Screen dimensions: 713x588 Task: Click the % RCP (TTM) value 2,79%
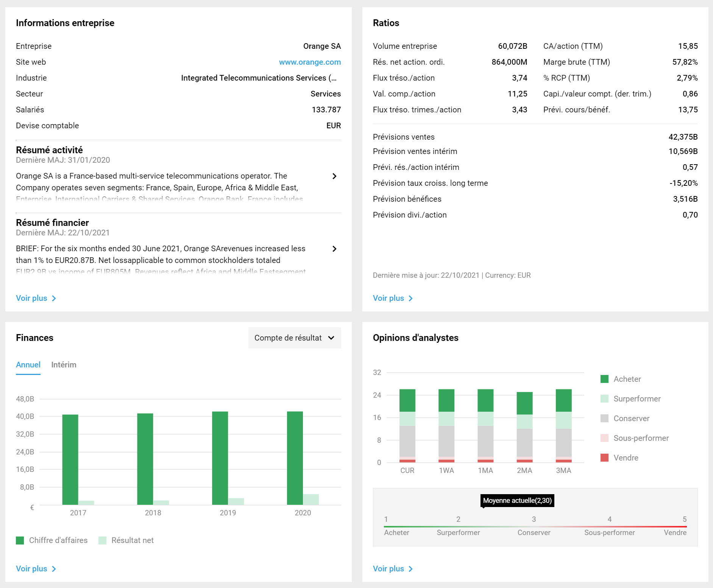click(x=687, y=78)
